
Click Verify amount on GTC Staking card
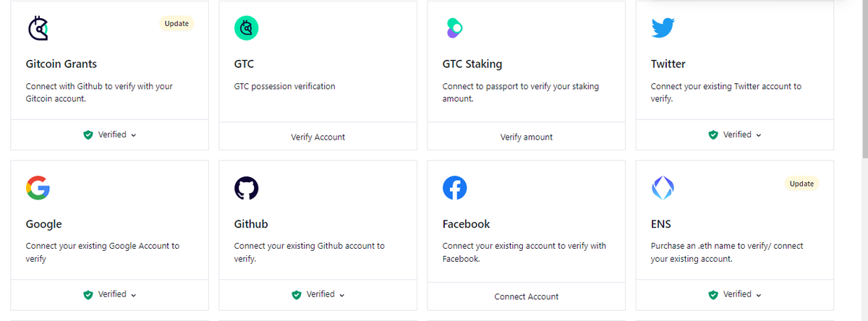coord(527,137)
